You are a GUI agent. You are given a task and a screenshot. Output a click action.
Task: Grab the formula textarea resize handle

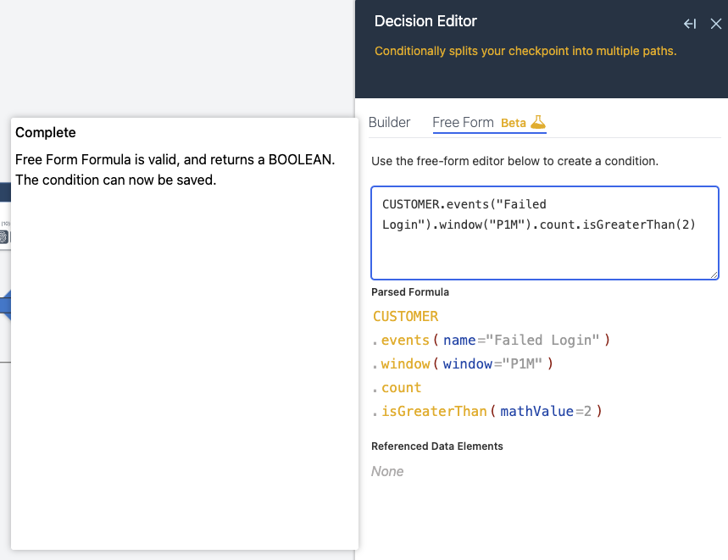(714, 274)
